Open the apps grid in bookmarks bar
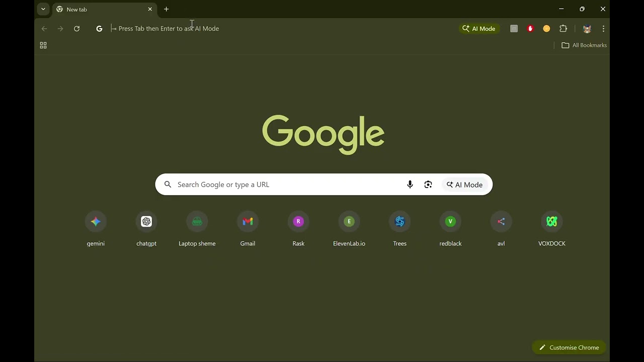 [x=43, y=45]
